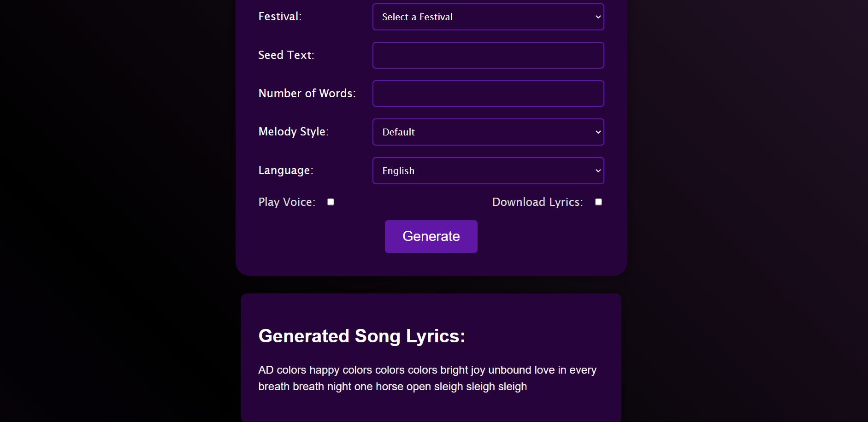Click the Melody Style label
Image resolution: width=868 pixels, height=422 pixels.
tap(293, 132)
